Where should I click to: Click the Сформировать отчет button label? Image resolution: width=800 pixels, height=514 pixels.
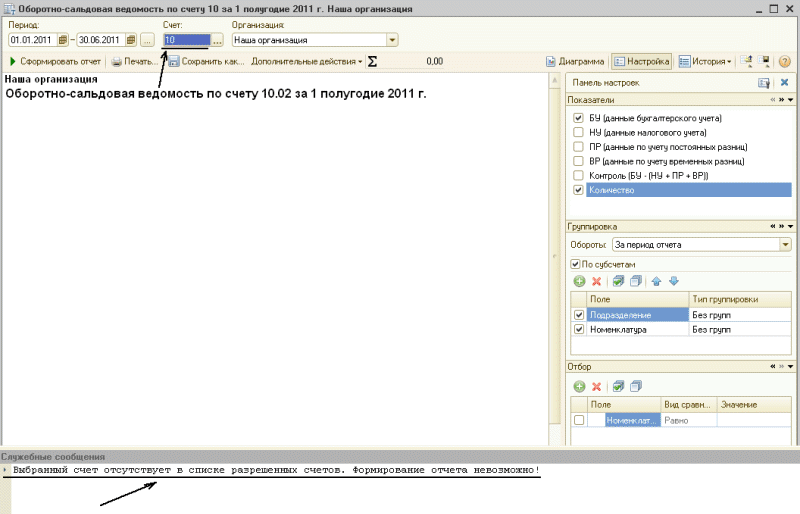(x=60, y=61)
